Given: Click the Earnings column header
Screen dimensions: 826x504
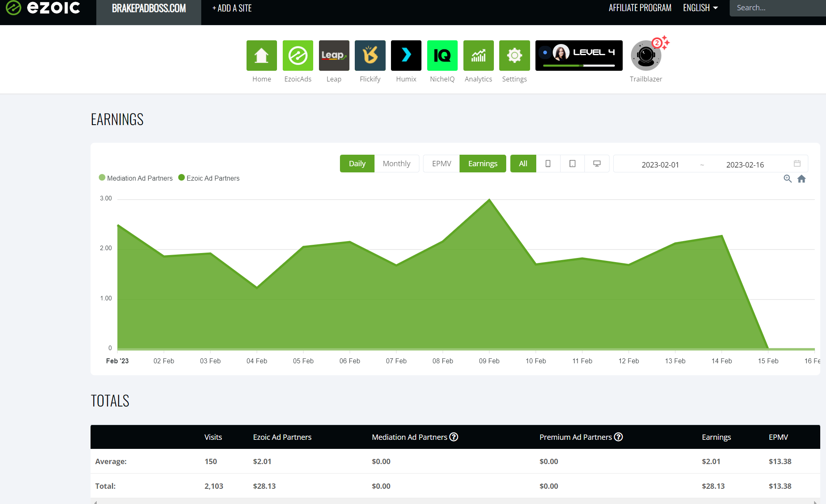Looking at the screenshot, I should pyautogui.click(x=717, y=437).
